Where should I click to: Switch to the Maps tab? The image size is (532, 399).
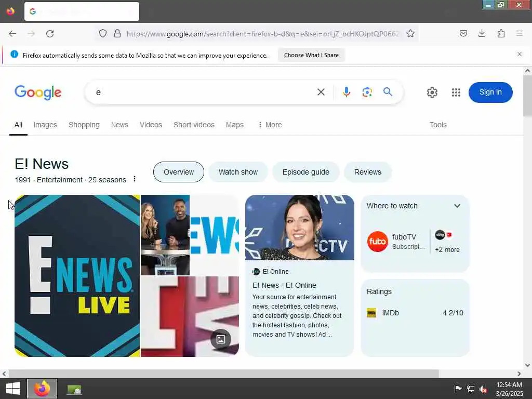(235, 125)
